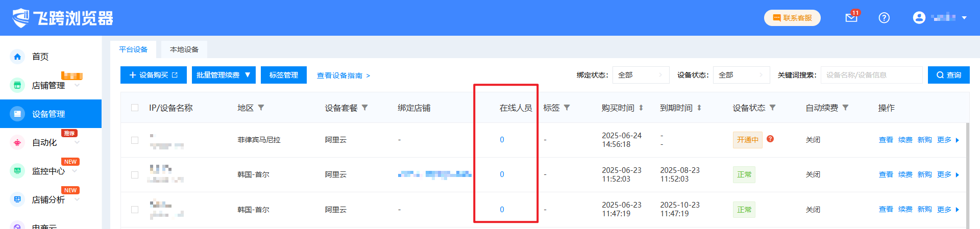The width and height of the screenshot is (980, 229).
Task: Open 首页 in the sidebar
Action: click(x=40, y=57)
